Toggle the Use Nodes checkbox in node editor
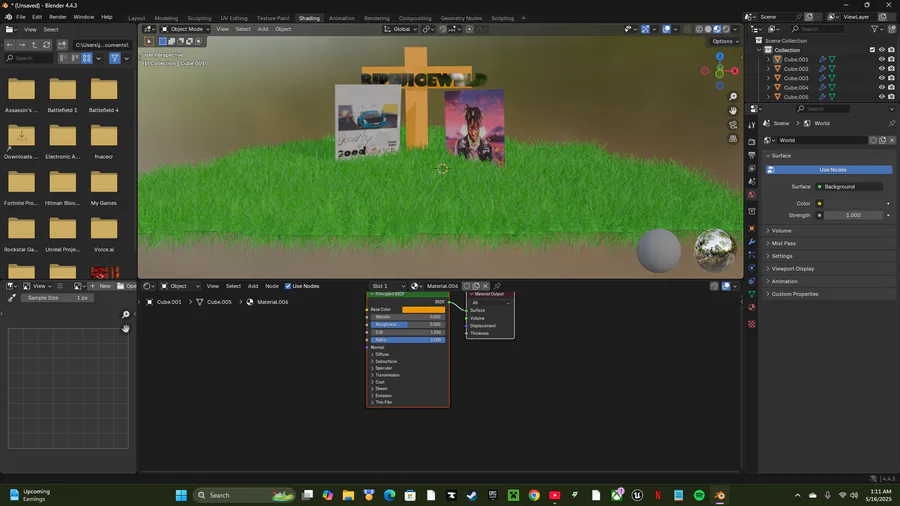Screen dimensions: 900x506 [x=288, y=286]
